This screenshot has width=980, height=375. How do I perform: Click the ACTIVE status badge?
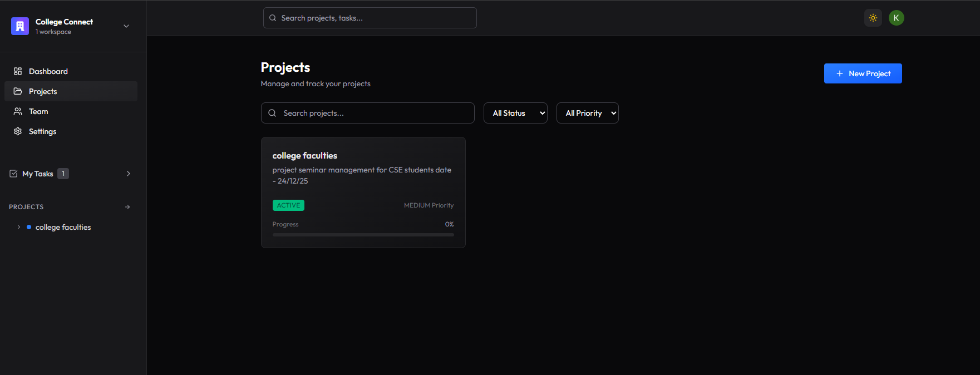288,205
